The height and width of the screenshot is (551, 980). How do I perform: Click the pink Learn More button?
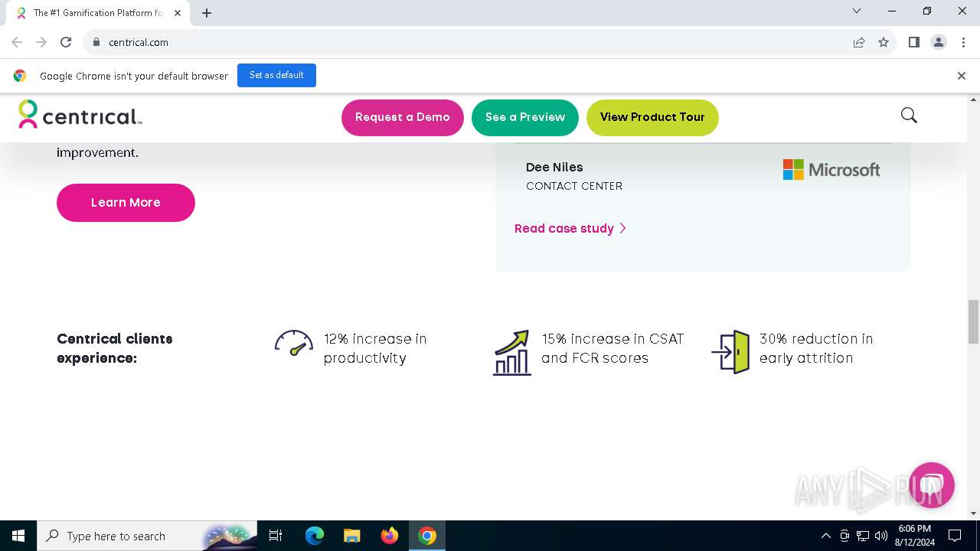[126, 203]
